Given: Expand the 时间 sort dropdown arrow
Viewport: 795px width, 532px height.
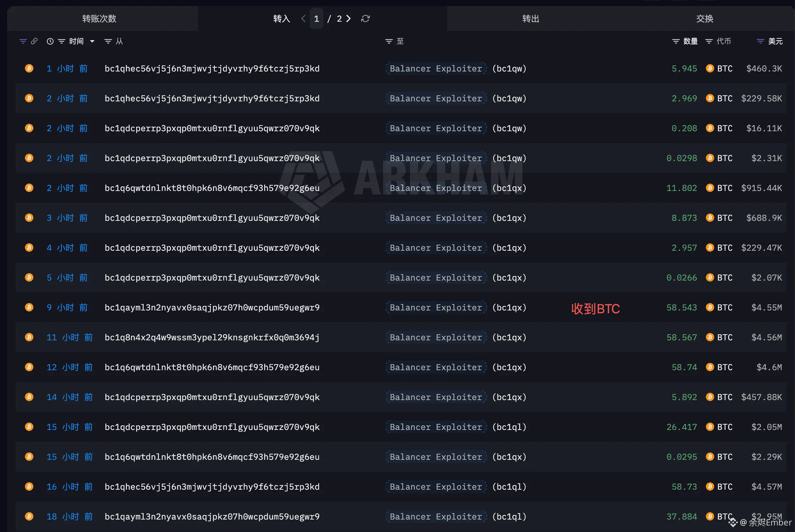Looking at the screenshot, I should point(92,41).
